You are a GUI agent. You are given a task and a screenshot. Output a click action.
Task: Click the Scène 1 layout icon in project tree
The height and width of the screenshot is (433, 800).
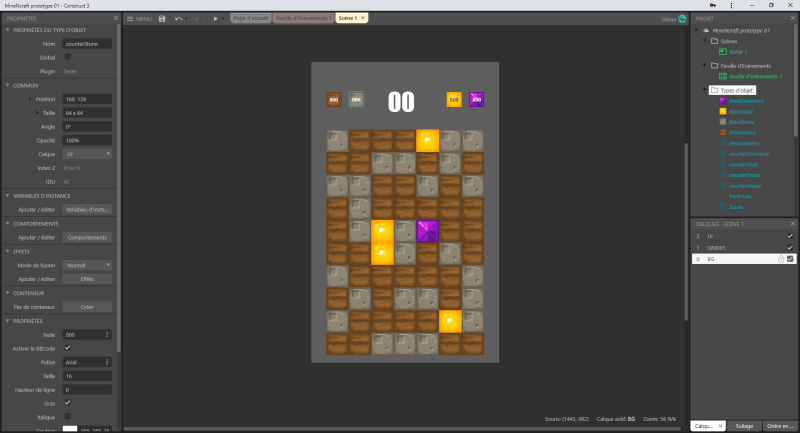click(722, 52)
